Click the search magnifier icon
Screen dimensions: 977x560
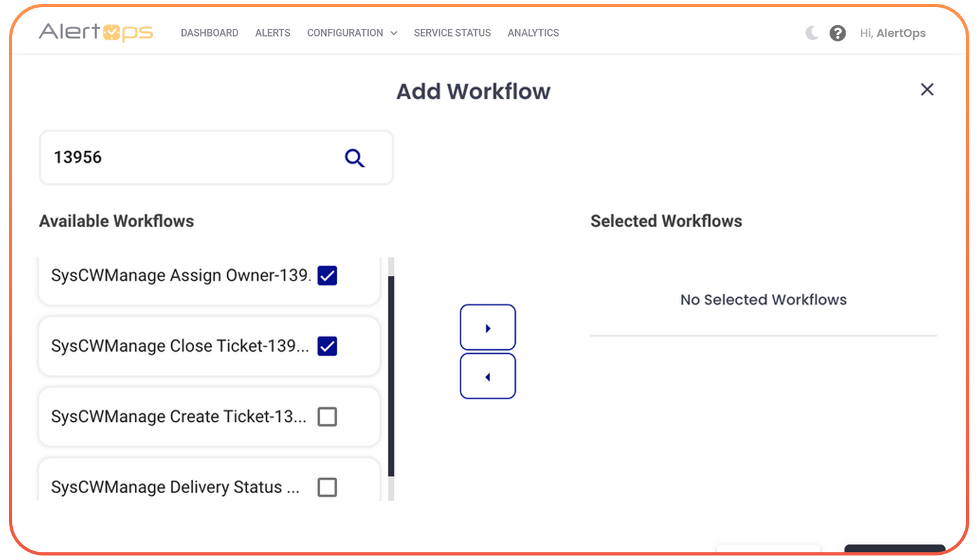tap(354, 158)
